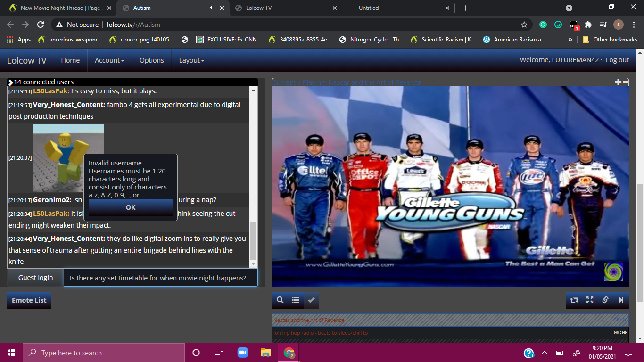This screenshot has height=362, width=644.
Task: Open the ancerious_weaponr bookmark
Action: tap(69, 40)
